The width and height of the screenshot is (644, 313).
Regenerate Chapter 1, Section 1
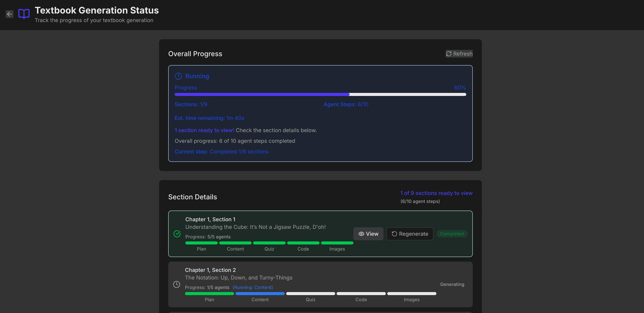[410, 234]
